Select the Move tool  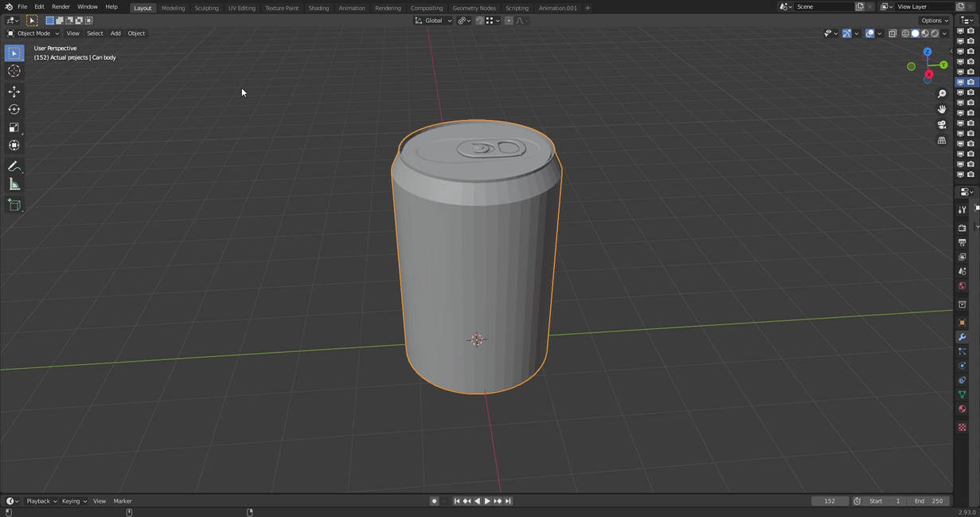(x=14, y=91)
